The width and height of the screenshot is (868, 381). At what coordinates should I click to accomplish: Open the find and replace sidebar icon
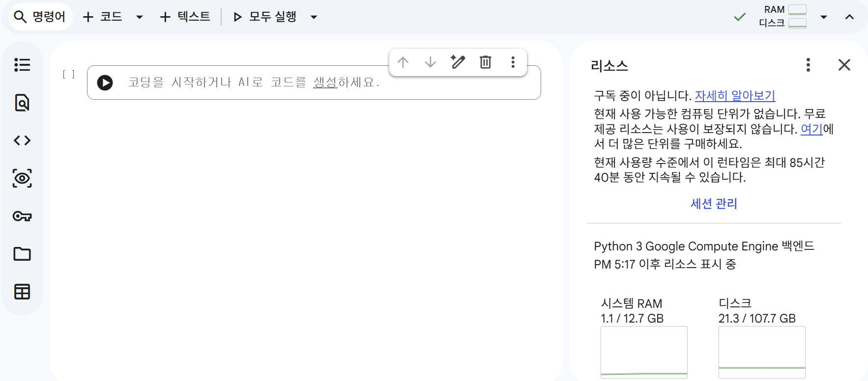22,103
